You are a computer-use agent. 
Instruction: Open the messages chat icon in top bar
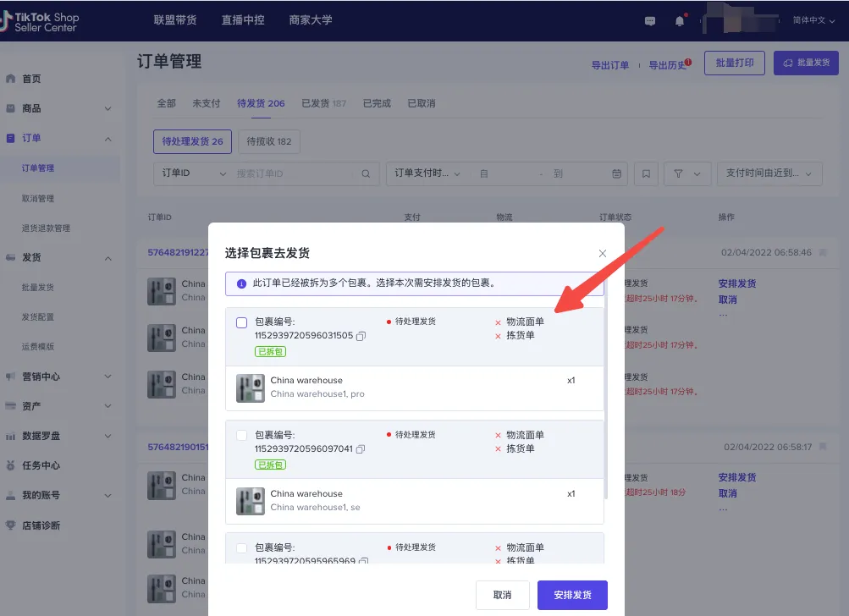pos(649,19)
